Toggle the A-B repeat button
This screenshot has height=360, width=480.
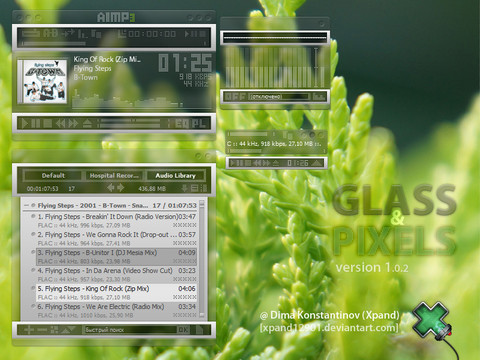[51, 33]
